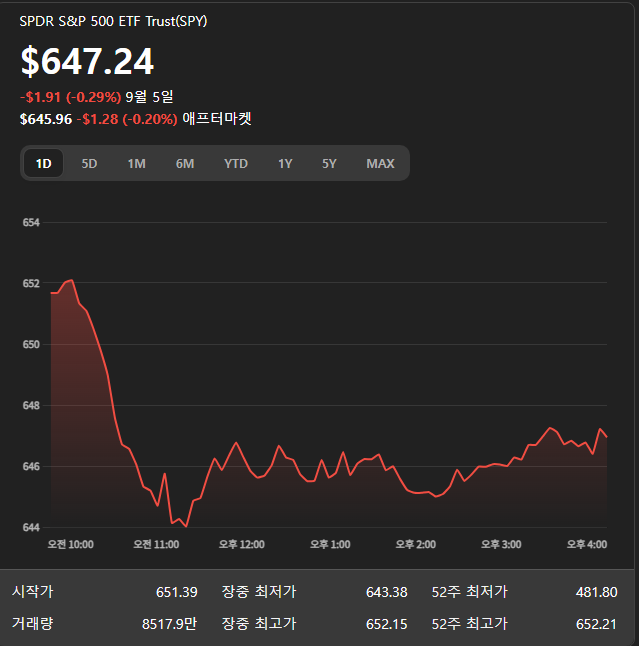Click the 오전 10:00 time axis label
Screen dimensions: 639x646
point(70,544)
